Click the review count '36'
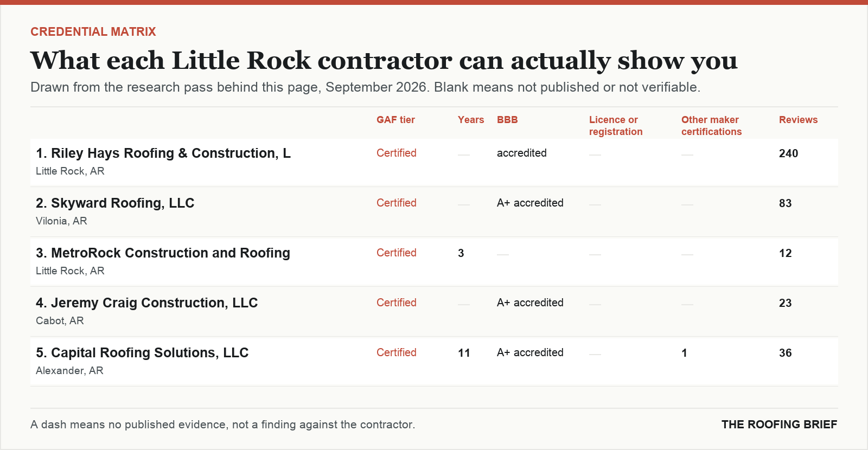This screenshot has height=450, width=868. point(786,353)
